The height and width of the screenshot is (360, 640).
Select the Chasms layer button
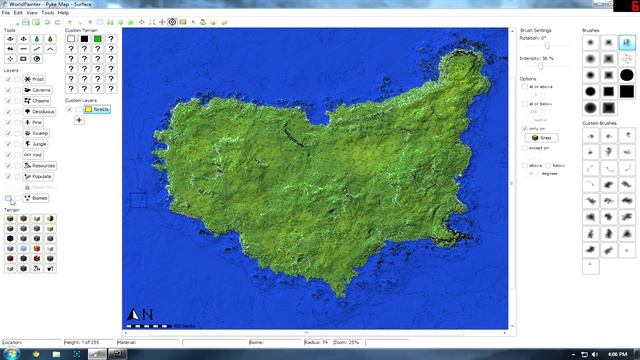coord(37,101)
